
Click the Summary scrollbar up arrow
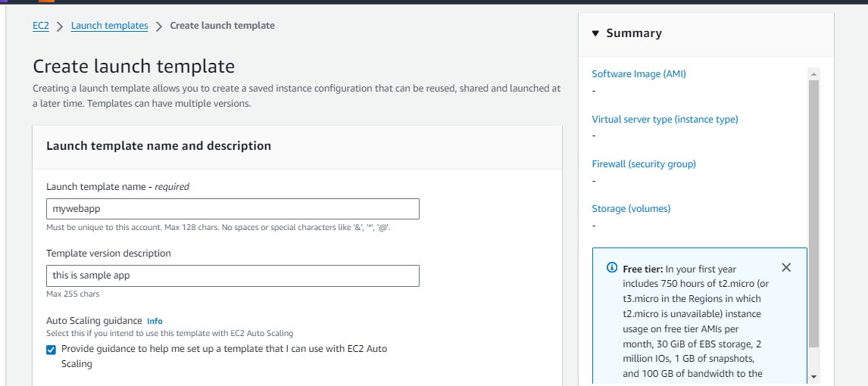pos(813,73)
